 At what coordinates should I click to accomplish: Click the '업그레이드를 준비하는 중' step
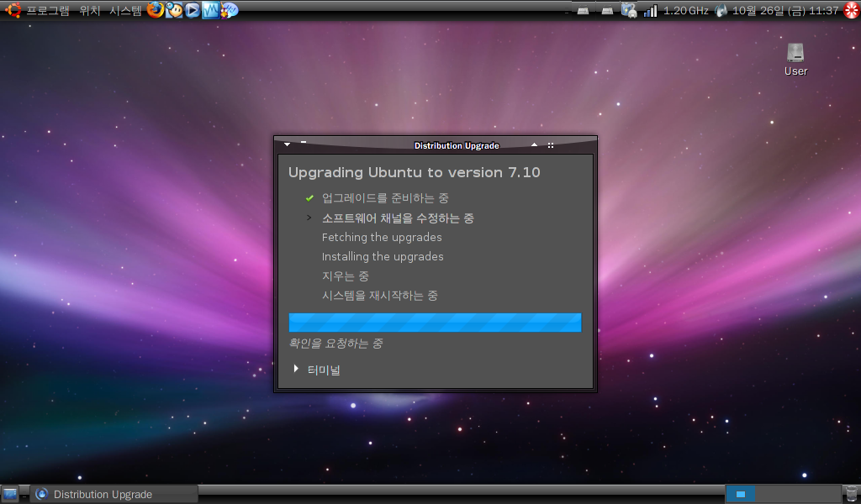[385, 198]
